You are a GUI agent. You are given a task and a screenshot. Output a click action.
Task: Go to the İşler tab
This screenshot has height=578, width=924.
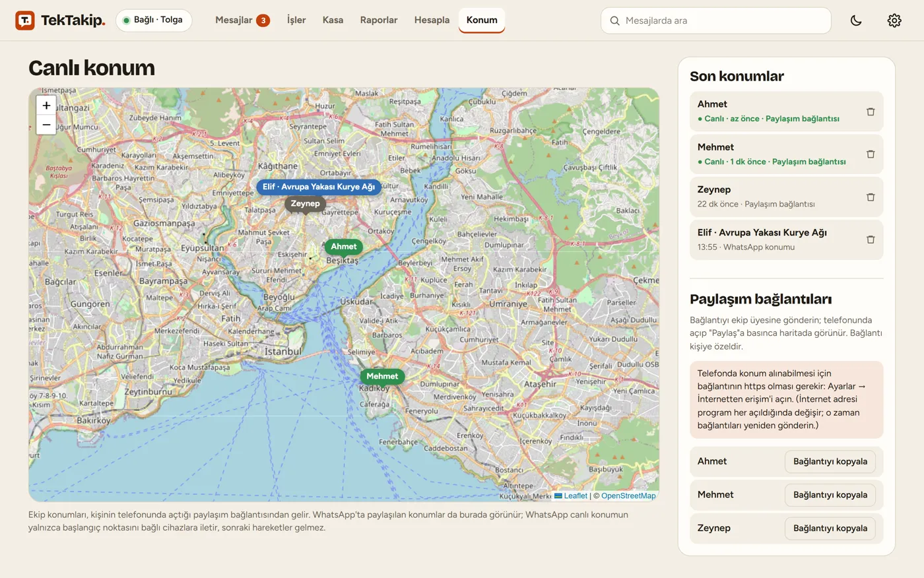(296, 20)
